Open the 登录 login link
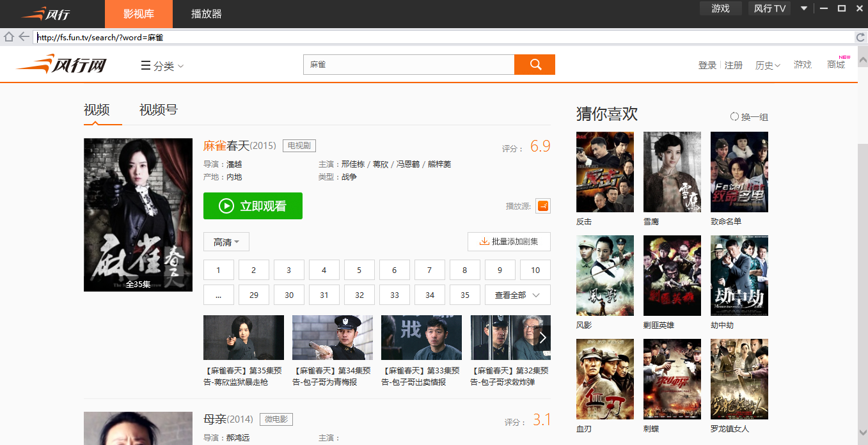 (x=707, y=65)
